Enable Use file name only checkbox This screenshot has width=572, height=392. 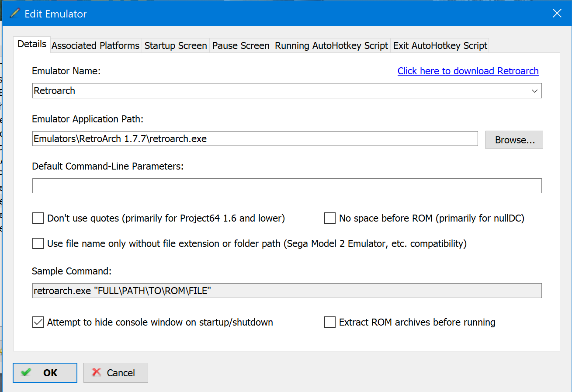coord(38,243)
